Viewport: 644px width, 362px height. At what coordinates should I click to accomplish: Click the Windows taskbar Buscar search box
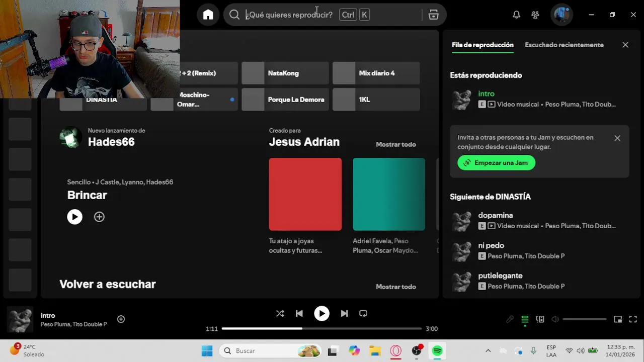pos(271,351)
